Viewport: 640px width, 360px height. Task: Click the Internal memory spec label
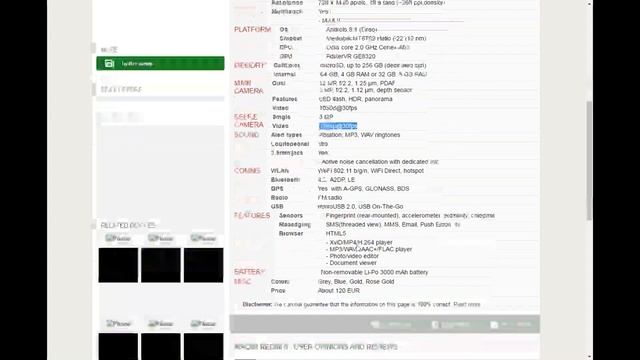(x=284, y=74)
